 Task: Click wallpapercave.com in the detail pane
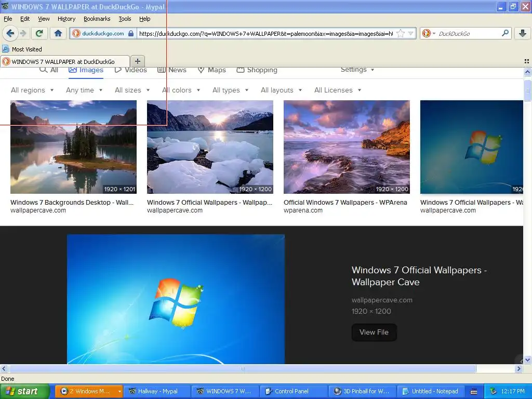(x=382, y=300)
